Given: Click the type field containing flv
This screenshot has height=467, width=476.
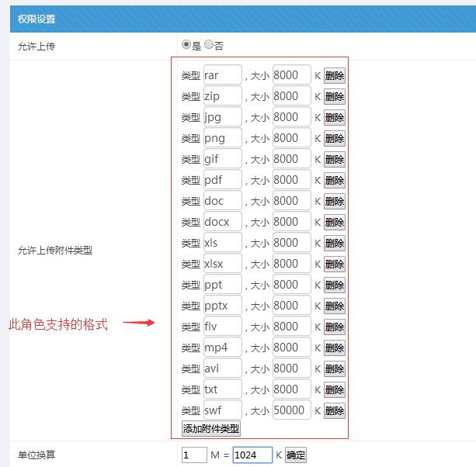Looking at the screenshot, I should (x=222, y=327).
